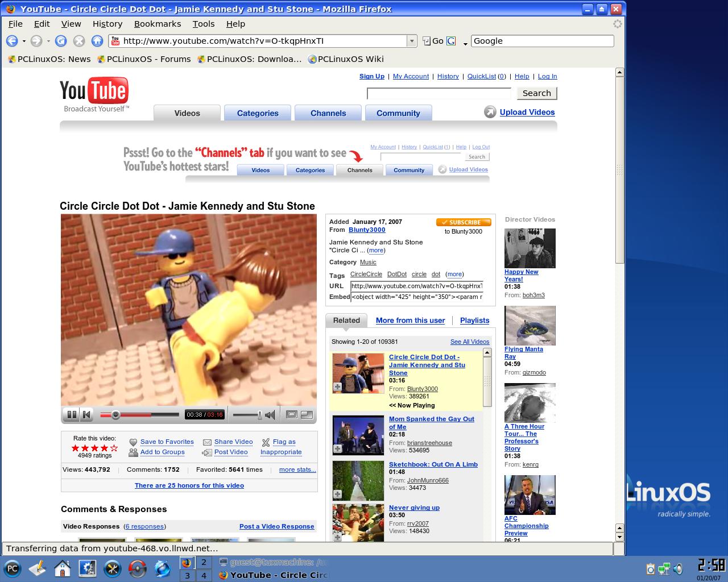Click the See All Videos link

[470, 342]
